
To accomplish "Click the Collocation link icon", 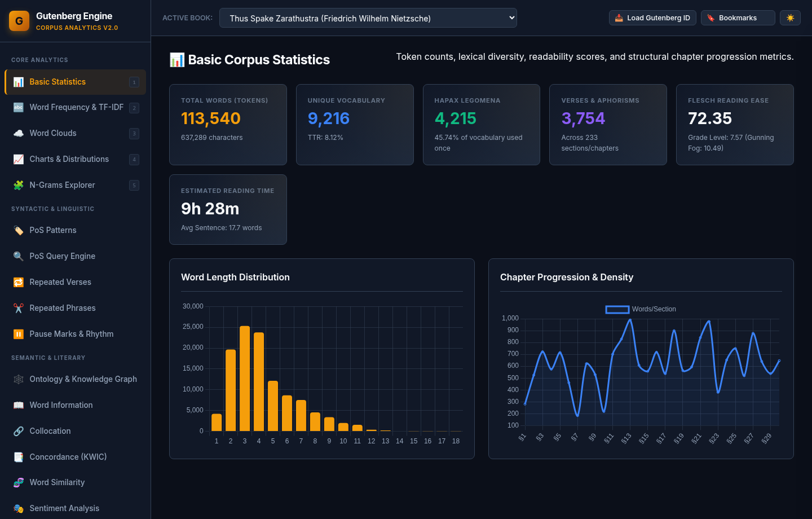I will pyautogui.click(x=19, y=431).
